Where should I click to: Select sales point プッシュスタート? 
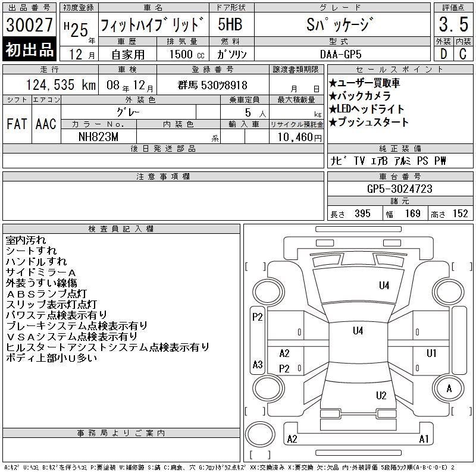(x=369, y=122)
